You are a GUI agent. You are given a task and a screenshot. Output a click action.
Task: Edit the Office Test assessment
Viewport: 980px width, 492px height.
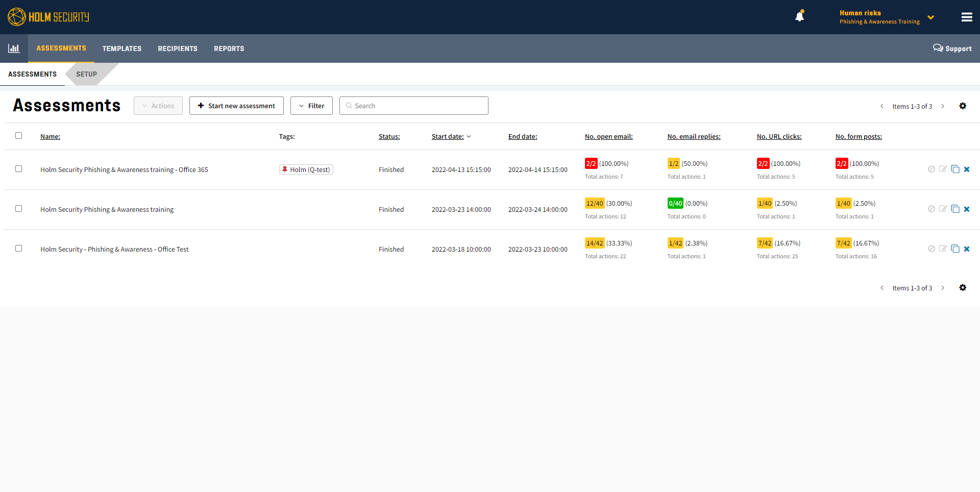943,249
